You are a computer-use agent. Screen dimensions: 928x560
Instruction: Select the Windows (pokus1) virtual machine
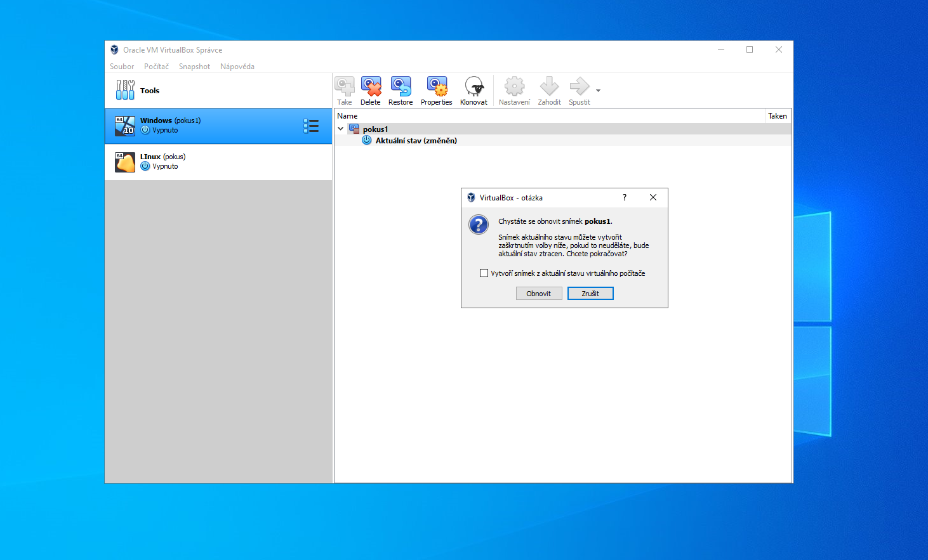218,126
